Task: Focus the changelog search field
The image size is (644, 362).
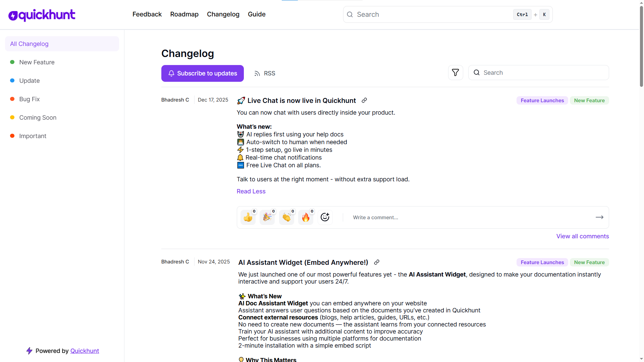Action: point(539,72)
